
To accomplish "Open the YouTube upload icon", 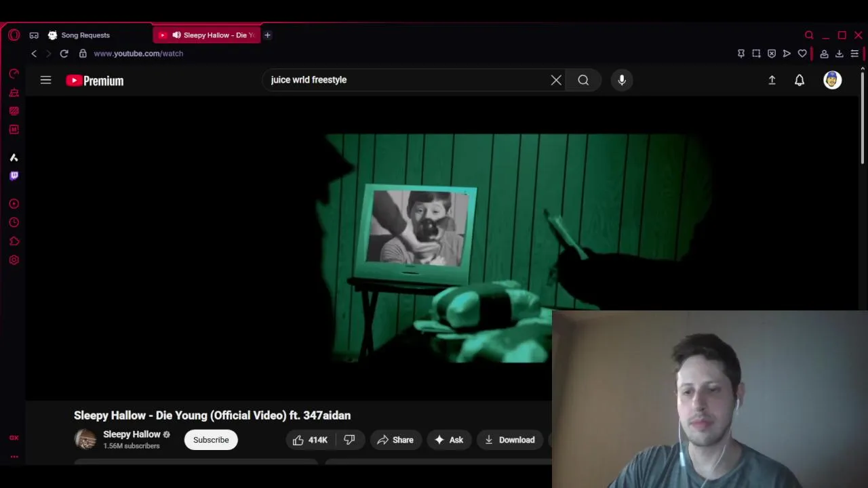I will tap(772, 80).
